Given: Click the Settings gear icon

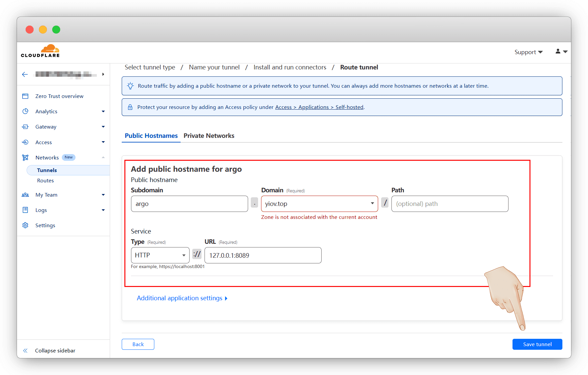Looking at the screenshot, I should click(25, 226).
